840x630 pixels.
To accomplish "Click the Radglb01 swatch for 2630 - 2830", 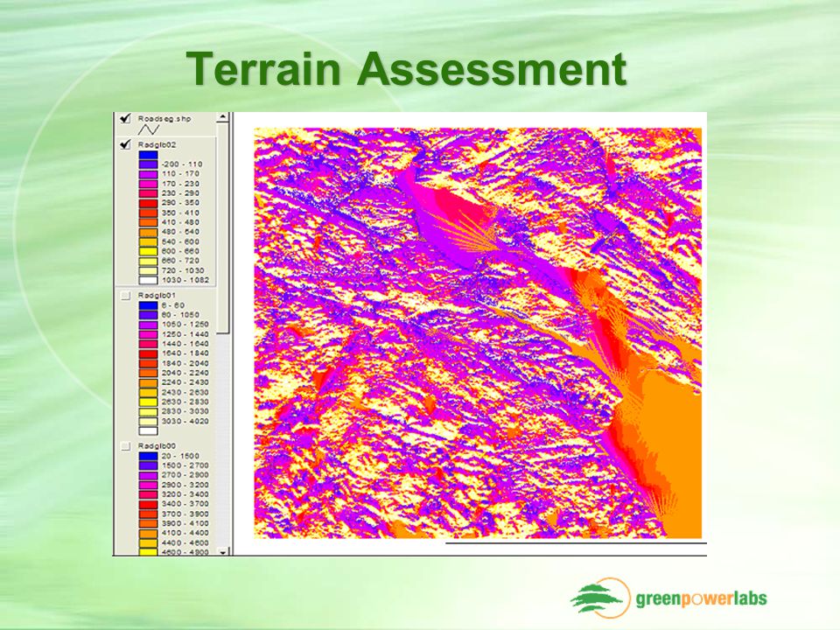I will coord(149,402).
